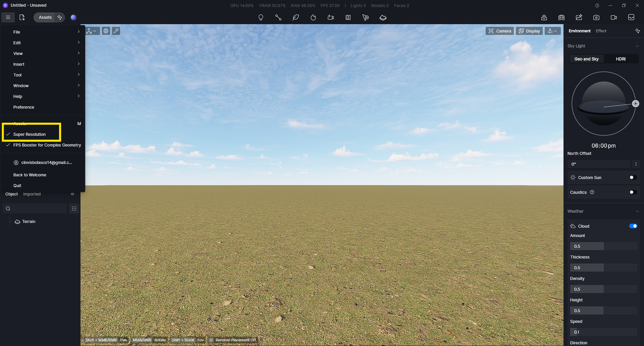
Task: Click the globe icon in viewport toolbar
Action: [x=106, y=31]
